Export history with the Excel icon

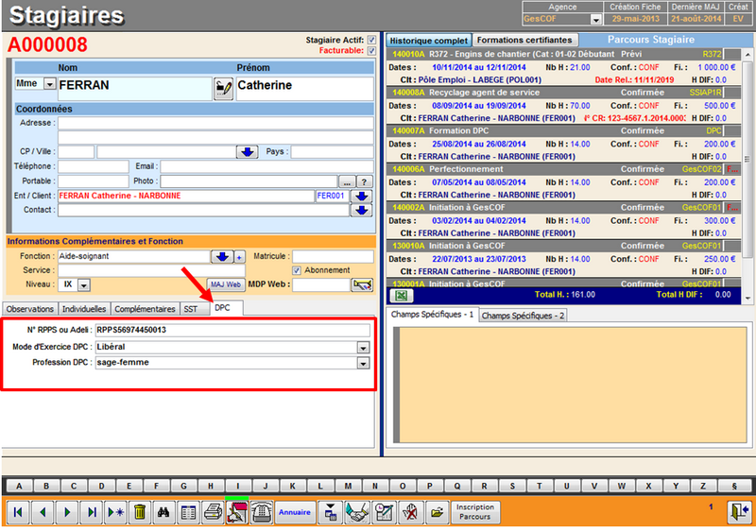400,295
